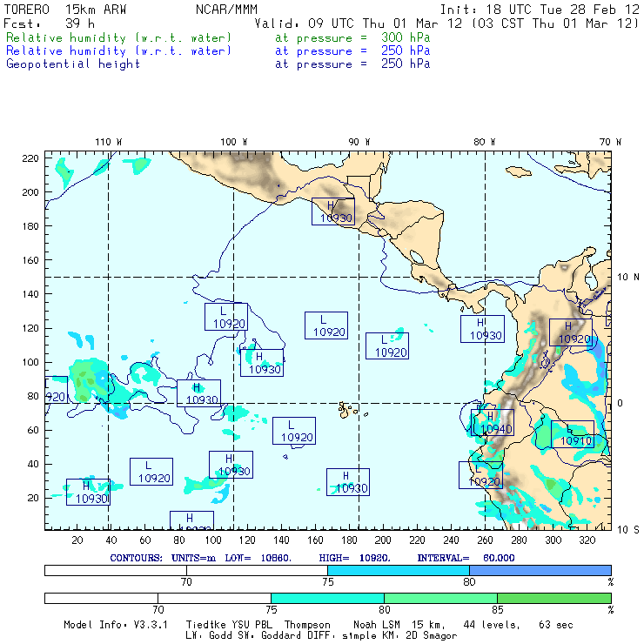Click the '10 S' latitude label

pos(628,530)
